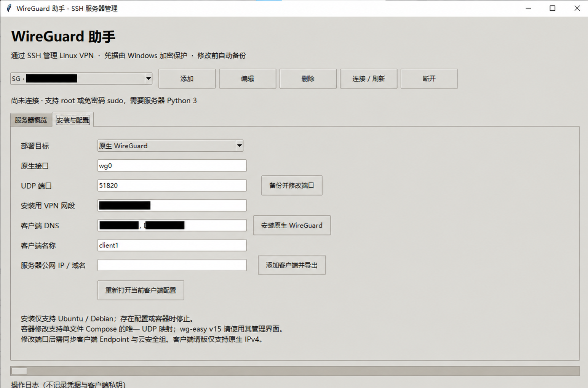Click the 安装原生 WireGuard button

(x=292, y=225)
